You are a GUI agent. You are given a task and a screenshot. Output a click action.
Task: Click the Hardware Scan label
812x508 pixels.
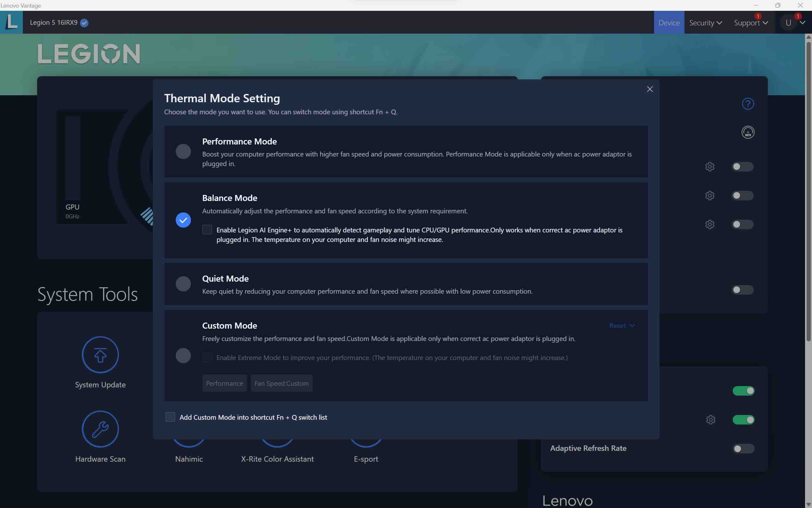point(100,459)
